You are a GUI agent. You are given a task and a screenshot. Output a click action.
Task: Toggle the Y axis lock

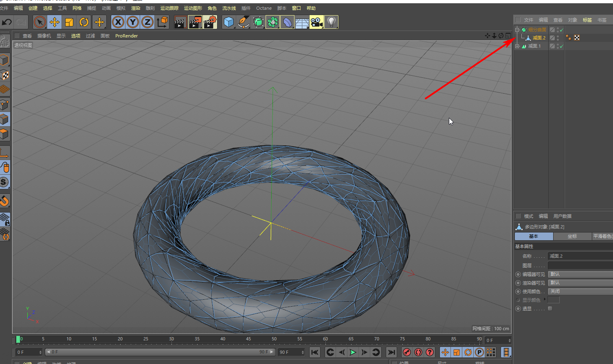[133, 22]
